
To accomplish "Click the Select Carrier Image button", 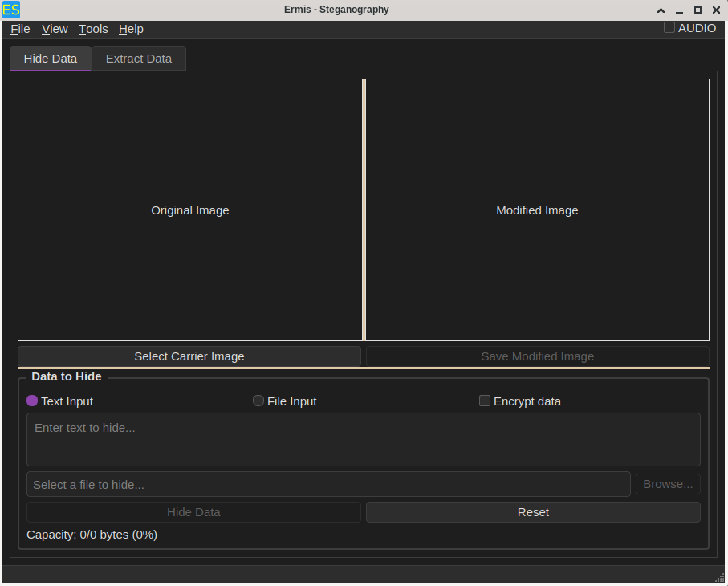I will point(189,356).
